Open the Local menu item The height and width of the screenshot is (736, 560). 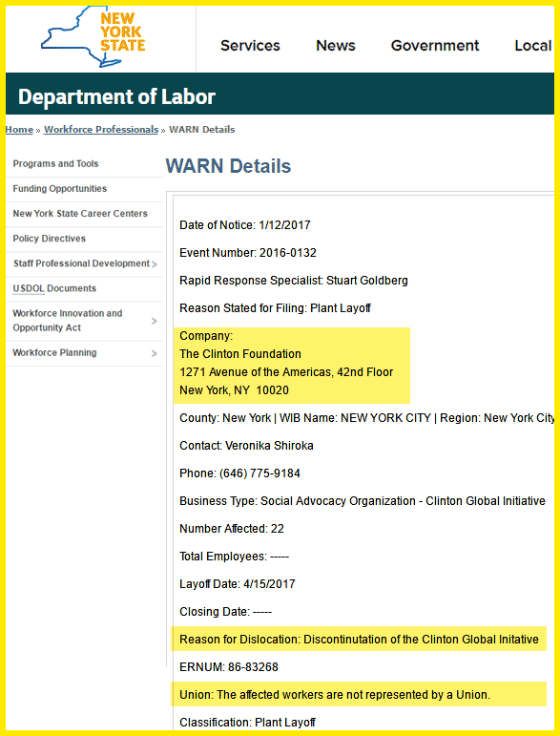(x=533, y=46)
